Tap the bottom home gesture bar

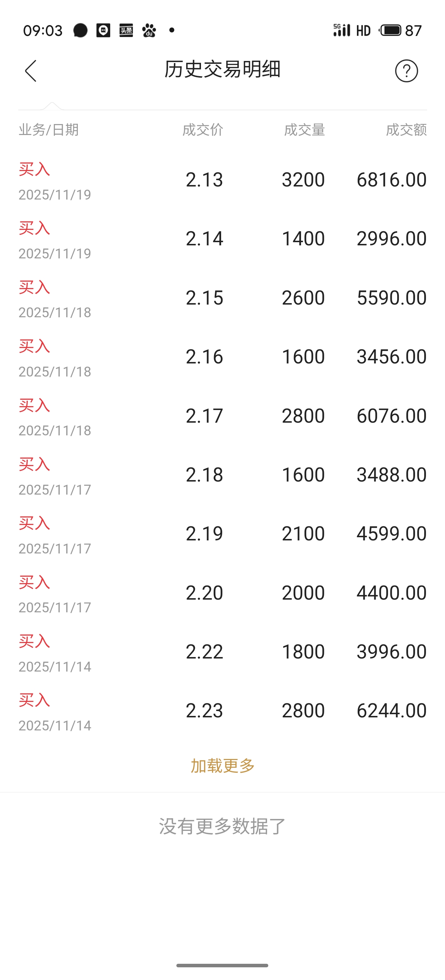tap(222, 965)
